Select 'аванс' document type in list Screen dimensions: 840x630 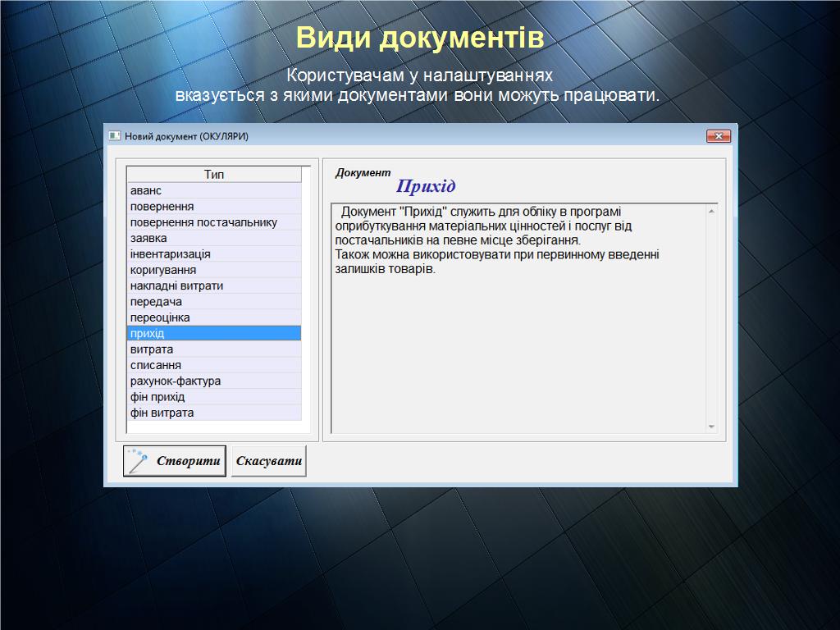[x=213, y=190]
